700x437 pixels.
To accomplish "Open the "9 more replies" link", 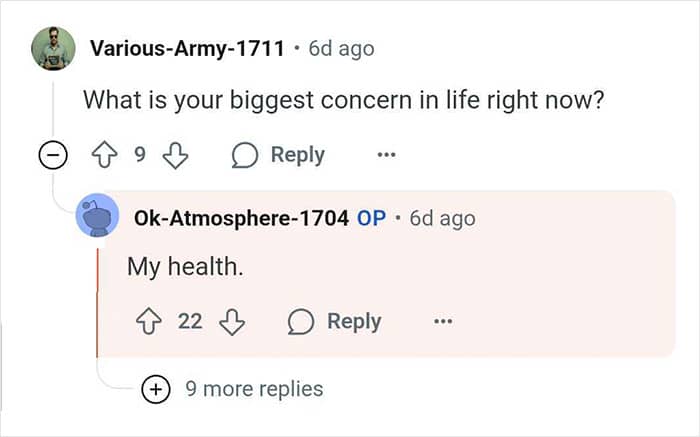I will tap(254, 389).
